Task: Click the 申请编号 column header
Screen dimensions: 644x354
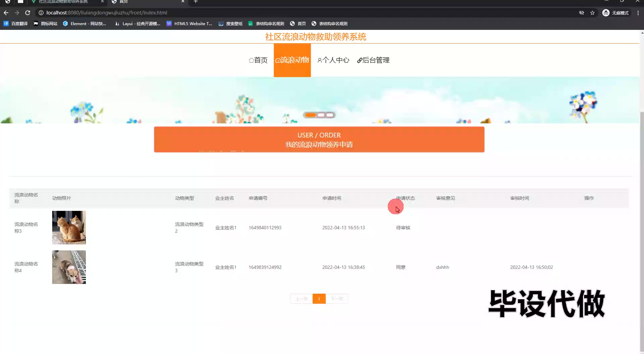Action: (x=258, y=198)
